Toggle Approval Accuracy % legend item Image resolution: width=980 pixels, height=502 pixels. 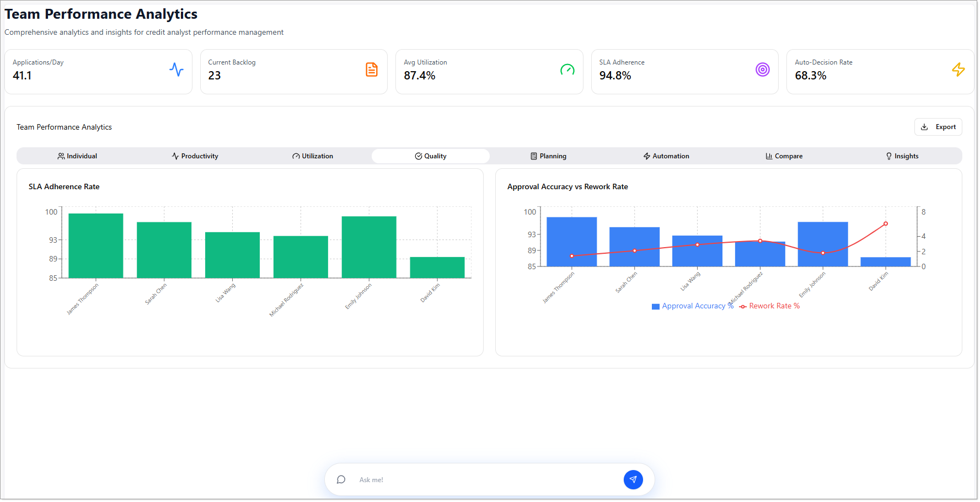[693, 306]
